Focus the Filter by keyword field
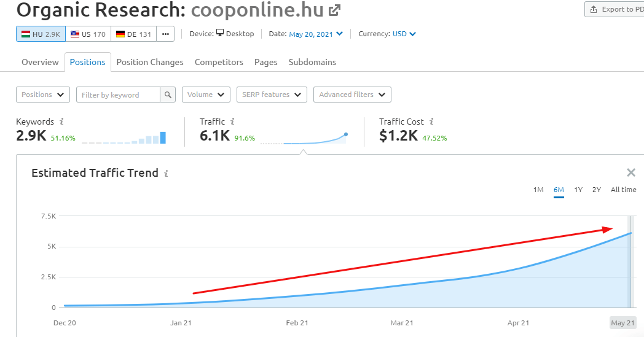The width and height of the screenshot is (644, 337). [x=118, y=95]
